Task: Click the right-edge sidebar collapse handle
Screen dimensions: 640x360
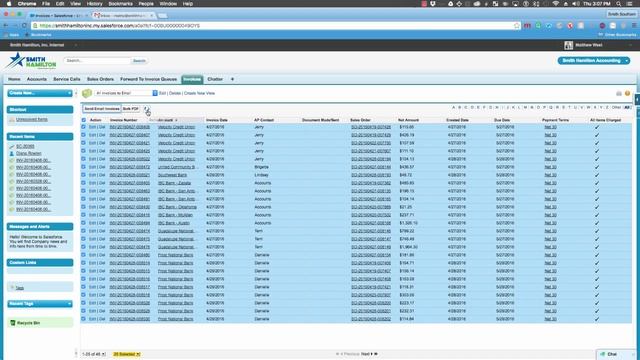Action: 637,100
